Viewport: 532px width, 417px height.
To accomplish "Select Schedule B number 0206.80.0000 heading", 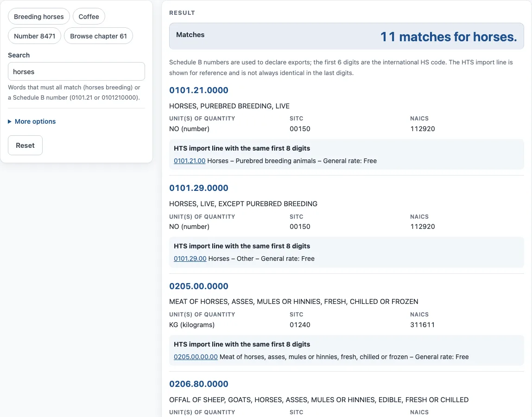I will coord(199,384).
